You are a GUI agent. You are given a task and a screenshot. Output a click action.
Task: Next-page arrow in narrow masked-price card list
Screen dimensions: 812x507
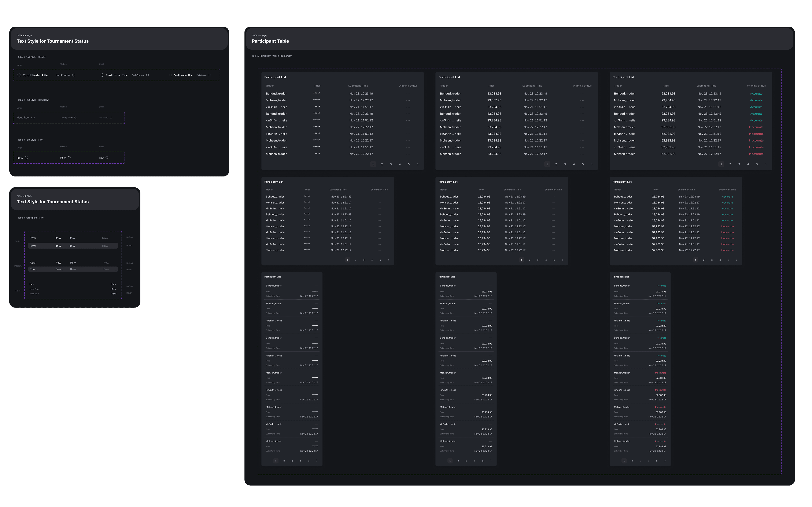click(317, 461)
